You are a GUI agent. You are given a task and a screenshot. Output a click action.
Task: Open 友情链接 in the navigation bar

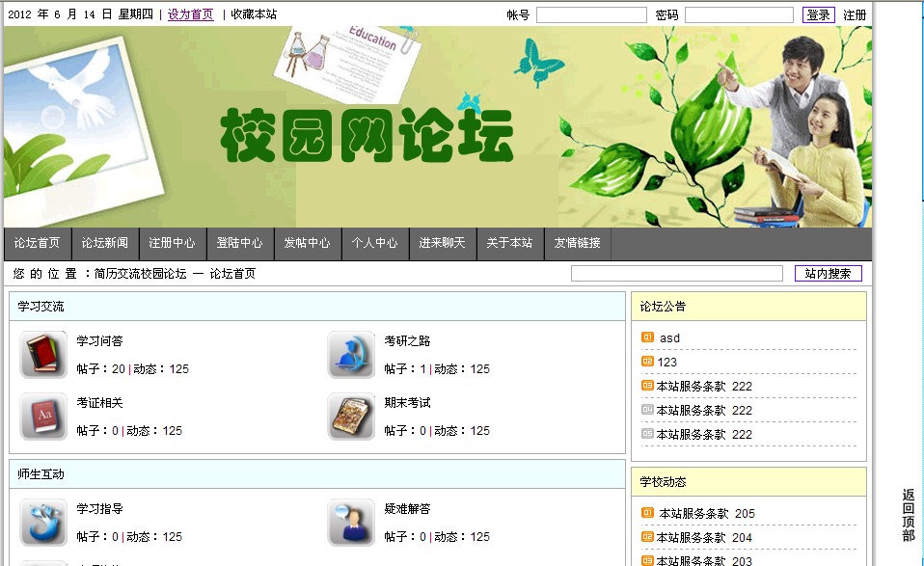point(578,243)
